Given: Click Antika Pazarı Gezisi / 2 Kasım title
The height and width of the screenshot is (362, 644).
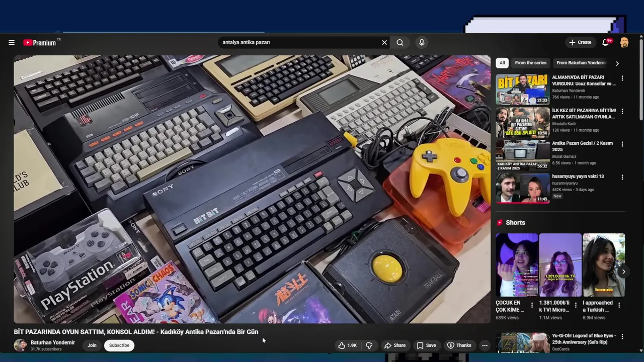Looking at the screenshot, I should 583,146.
